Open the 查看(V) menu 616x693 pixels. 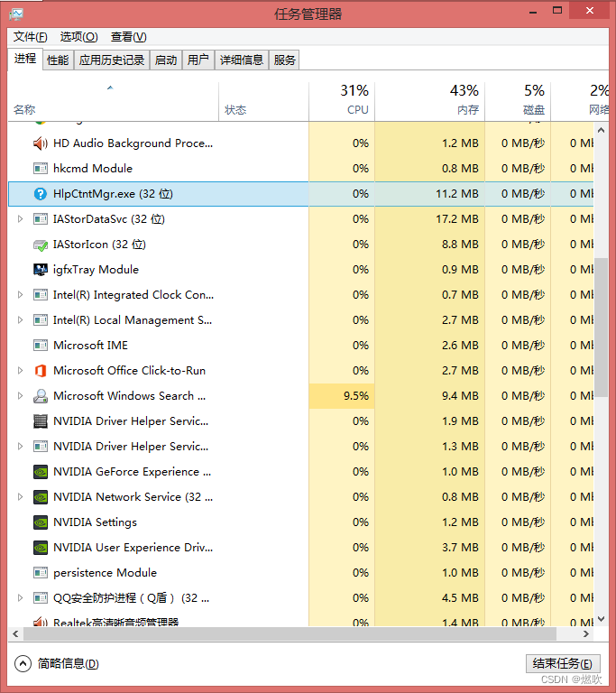tap(128, 37)
